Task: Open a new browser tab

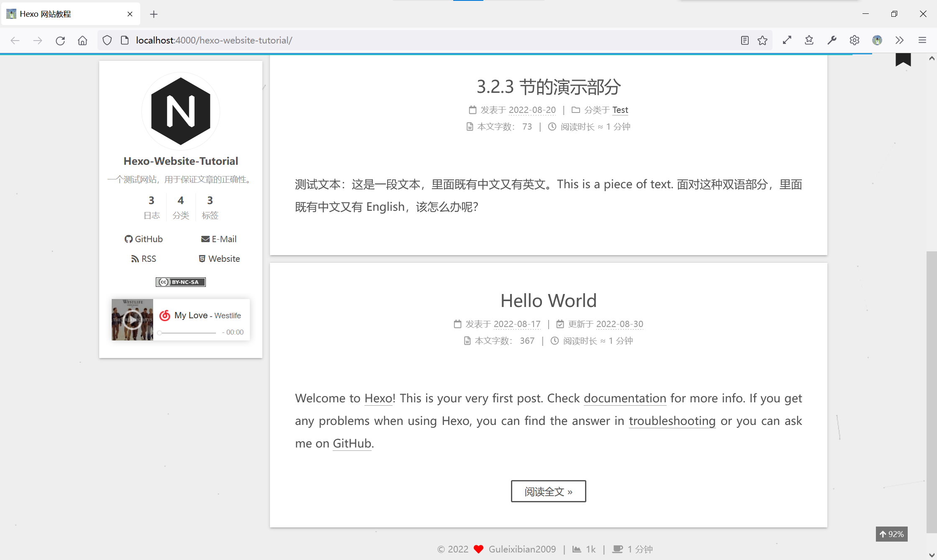Action: click(x=154, y=14)
